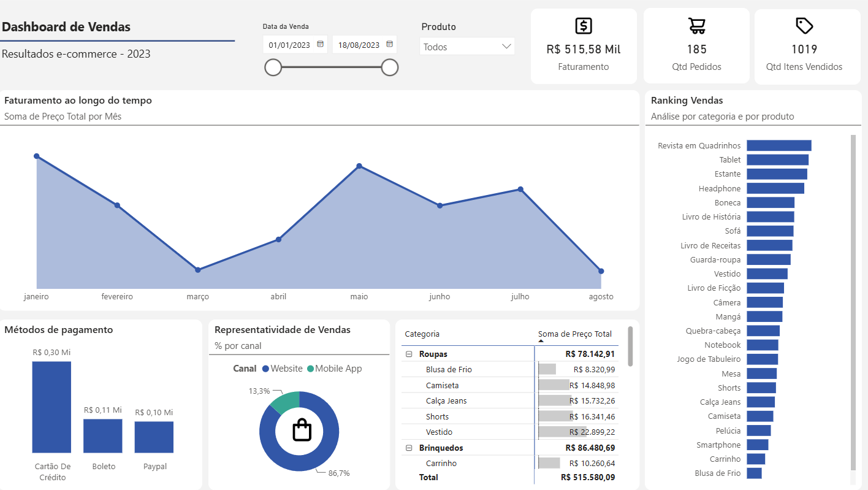Click the março data point on line chart
The image size is (868, 490).
pos(197,270)
